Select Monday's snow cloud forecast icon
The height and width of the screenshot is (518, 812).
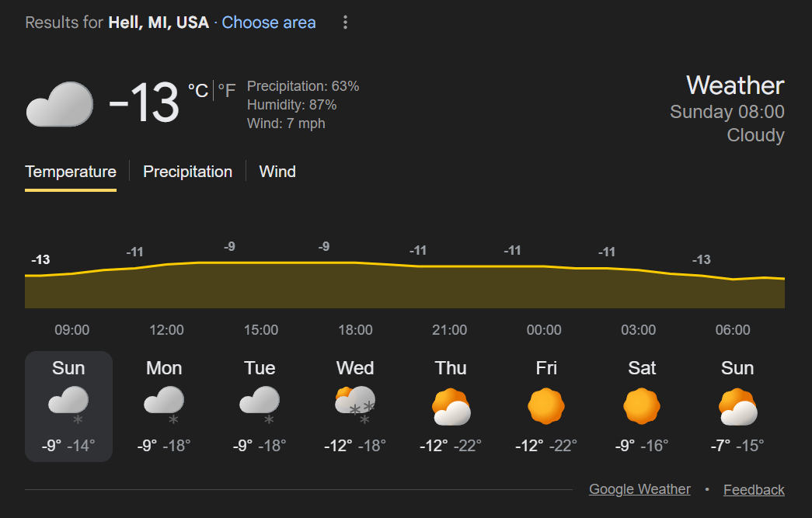164,403
